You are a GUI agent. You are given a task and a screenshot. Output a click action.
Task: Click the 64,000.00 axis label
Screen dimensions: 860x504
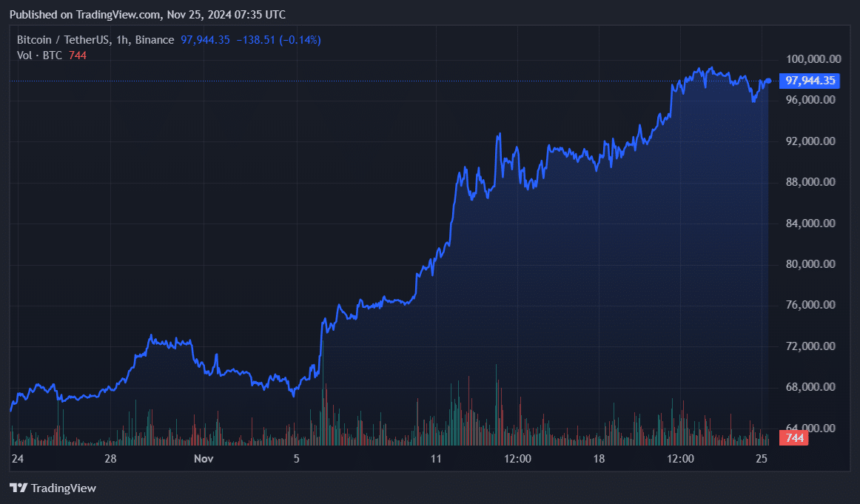[810, 426]
